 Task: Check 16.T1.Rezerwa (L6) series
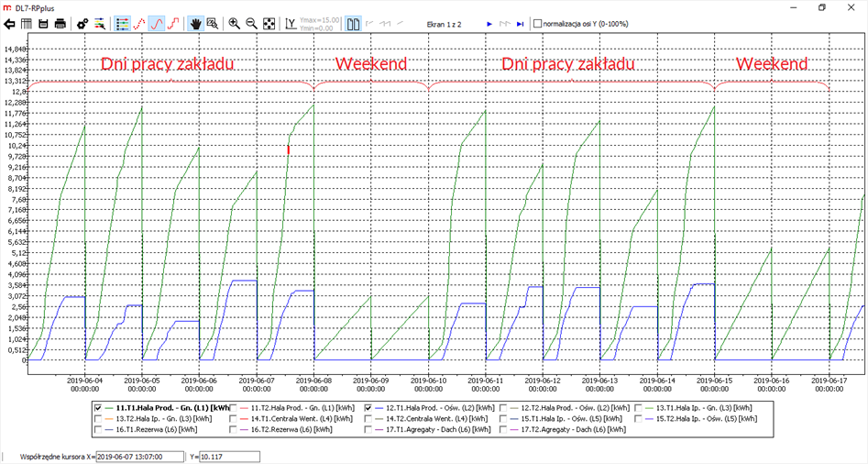(99, 429)
